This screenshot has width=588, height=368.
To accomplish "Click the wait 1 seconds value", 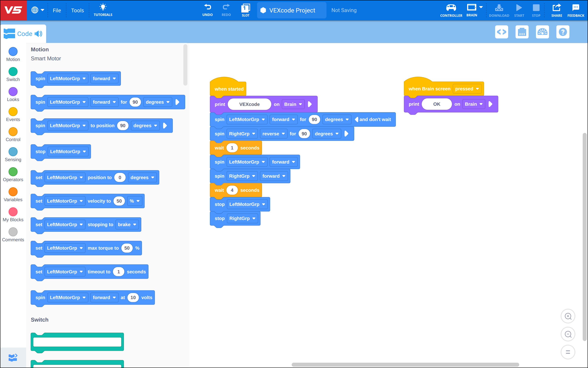I will pos(232,148).
